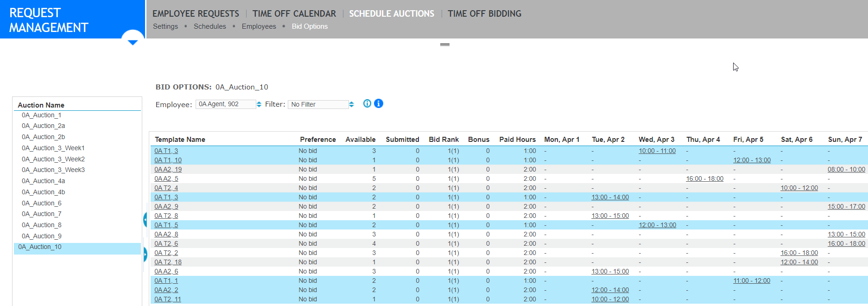This screenshot has width=868, height=306.
Task: Go to the Time Off Bidding tab
Action: tap(484, 14)
